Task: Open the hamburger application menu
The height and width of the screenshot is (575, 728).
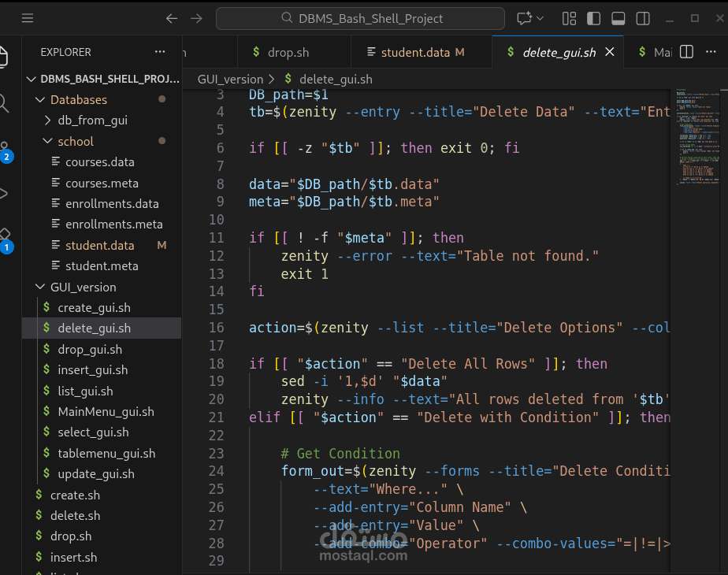Action: [x=28, y=18]
